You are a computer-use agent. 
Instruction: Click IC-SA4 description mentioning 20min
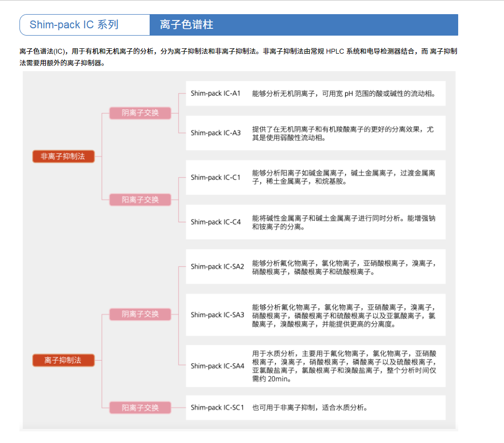coord(344,366)
